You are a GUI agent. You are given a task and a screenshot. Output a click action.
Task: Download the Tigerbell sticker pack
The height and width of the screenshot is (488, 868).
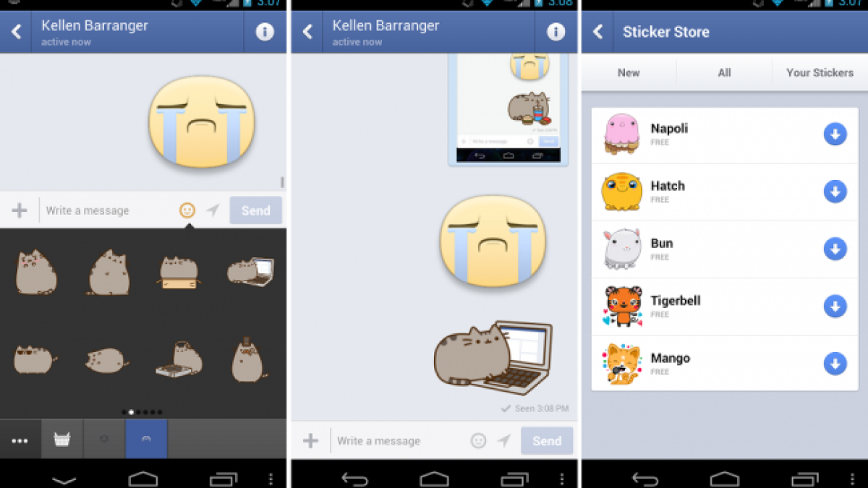[x=835, y=306]
